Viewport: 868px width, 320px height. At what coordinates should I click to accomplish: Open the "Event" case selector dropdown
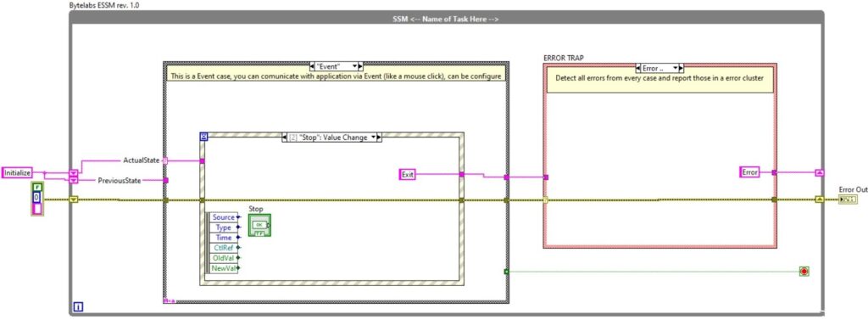tap(354, 66)
